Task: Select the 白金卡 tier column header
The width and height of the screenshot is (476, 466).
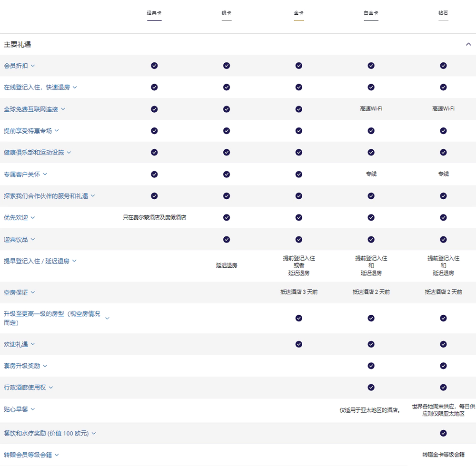Action: point(371,13)
